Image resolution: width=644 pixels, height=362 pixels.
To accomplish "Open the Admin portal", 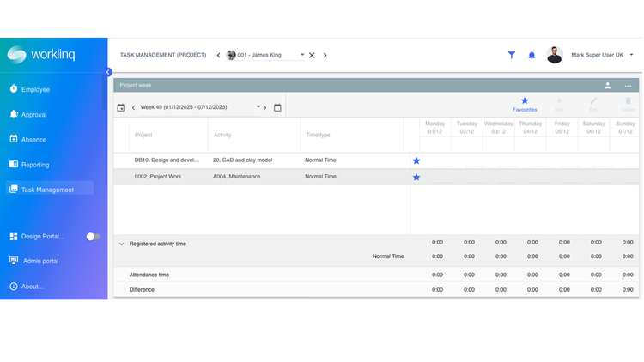I will coord(40,261).
